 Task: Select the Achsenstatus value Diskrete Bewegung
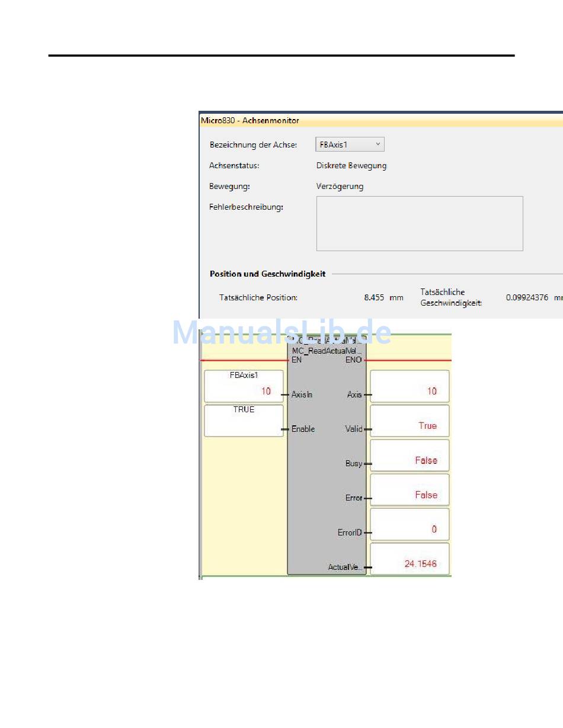coord(351,166)
